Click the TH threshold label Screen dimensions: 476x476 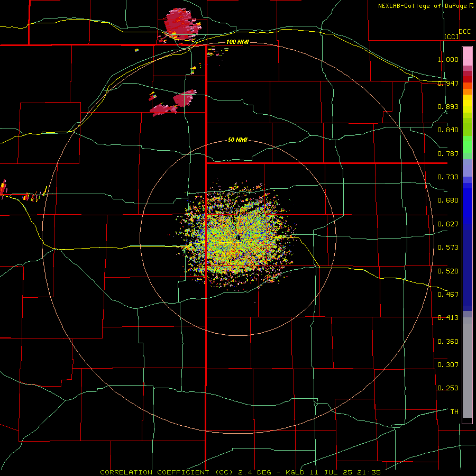[454, 411]
